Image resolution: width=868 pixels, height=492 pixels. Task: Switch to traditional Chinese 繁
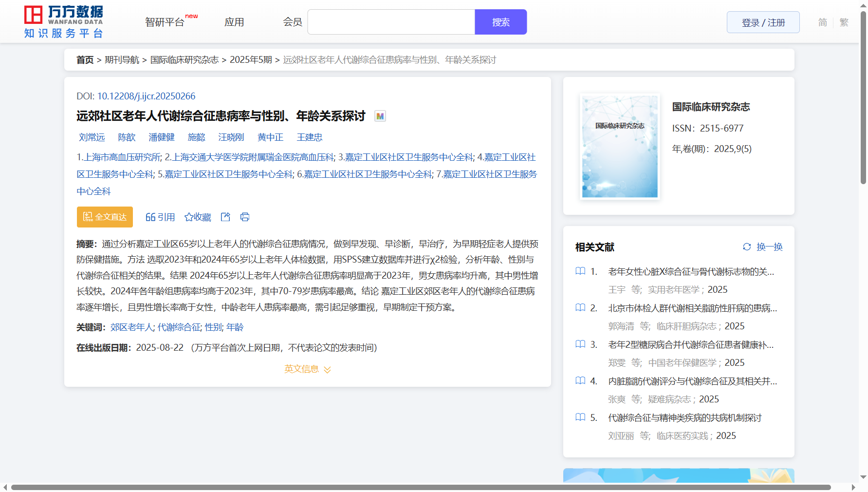(x=844, y=22)
